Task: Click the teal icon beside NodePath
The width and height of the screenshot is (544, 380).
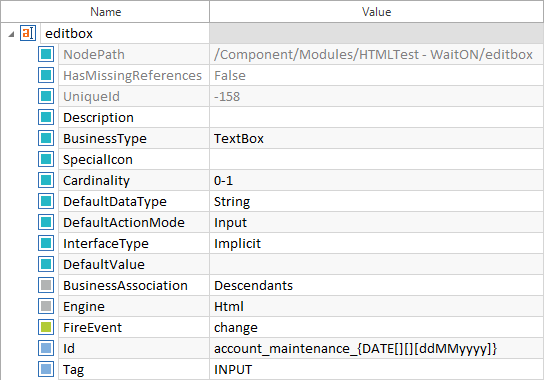Action: pos(46,54)
